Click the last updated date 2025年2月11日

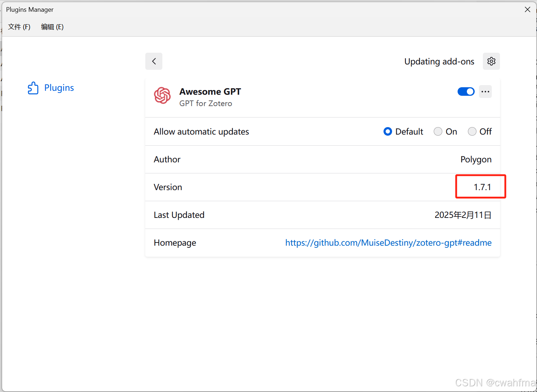click(463, 215)
